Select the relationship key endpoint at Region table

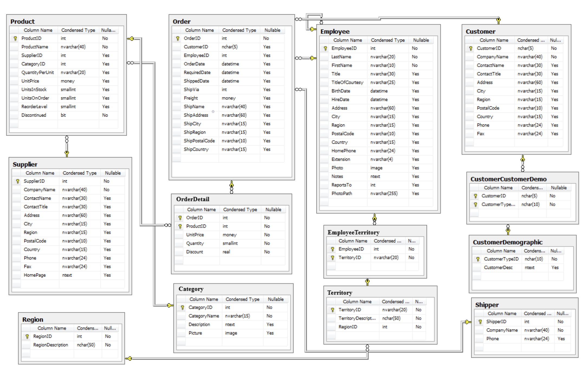click(x=129, y=358)
